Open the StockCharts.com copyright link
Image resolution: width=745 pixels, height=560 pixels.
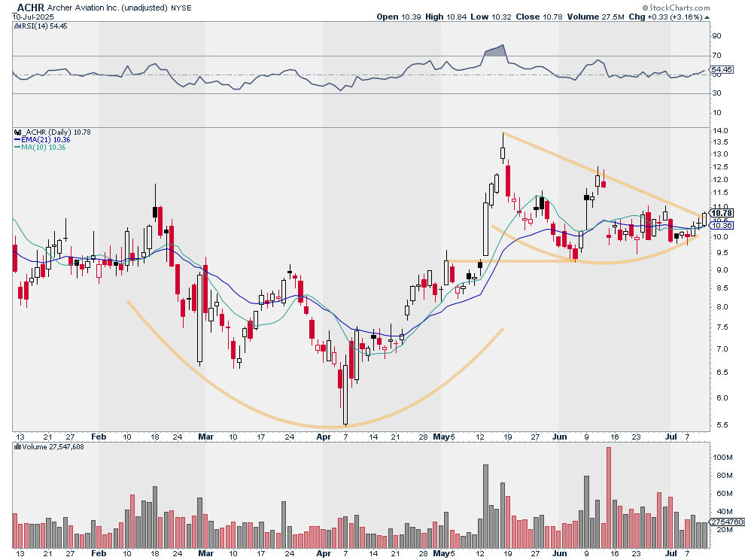tap(676, 8)
